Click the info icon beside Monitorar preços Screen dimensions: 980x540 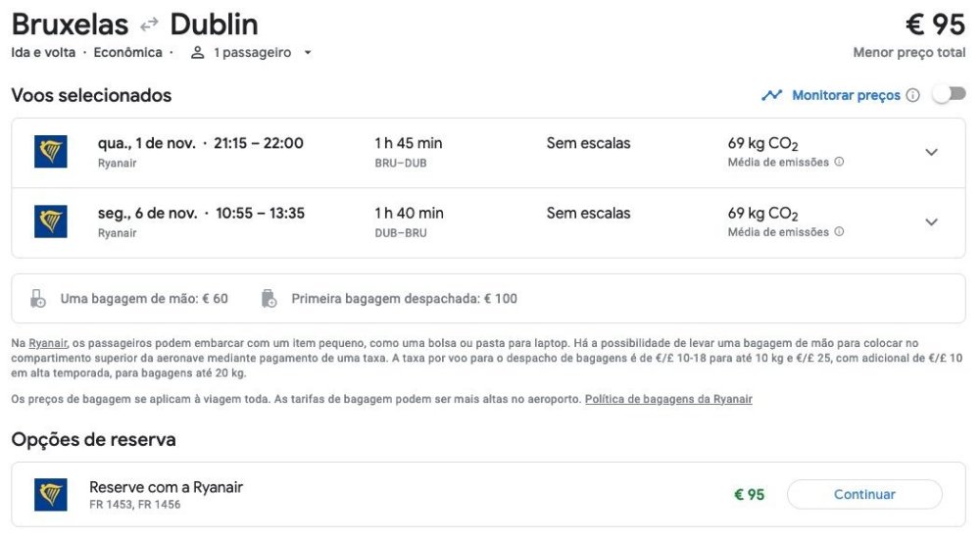pyautogui.click(x=912, y=95)
